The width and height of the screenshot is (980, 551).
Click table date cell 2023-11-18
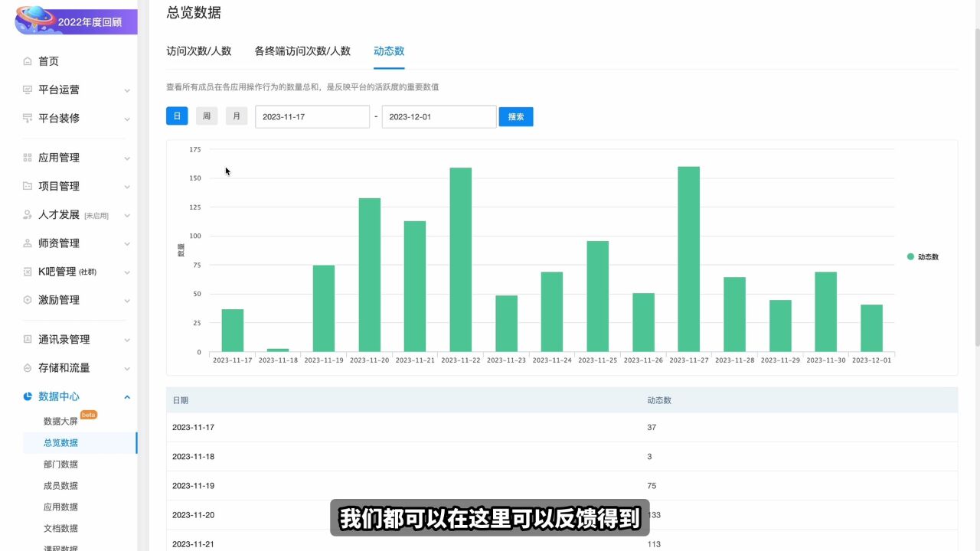[193, 457]
